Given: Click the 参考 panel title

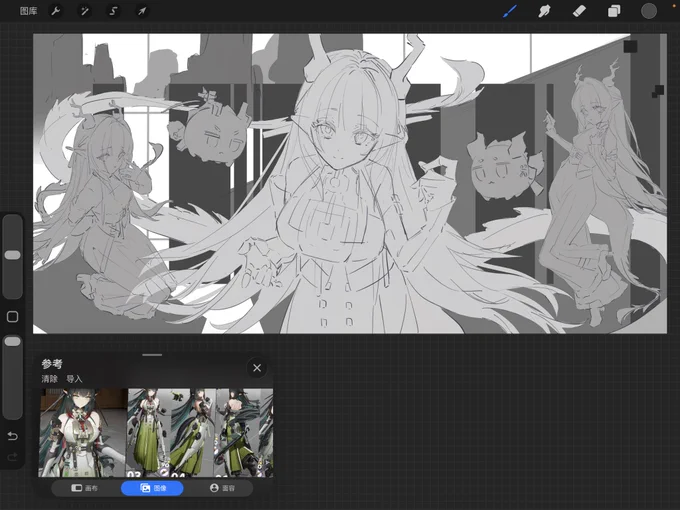Looking at the screenshot, I should click(x=52, y=363).
